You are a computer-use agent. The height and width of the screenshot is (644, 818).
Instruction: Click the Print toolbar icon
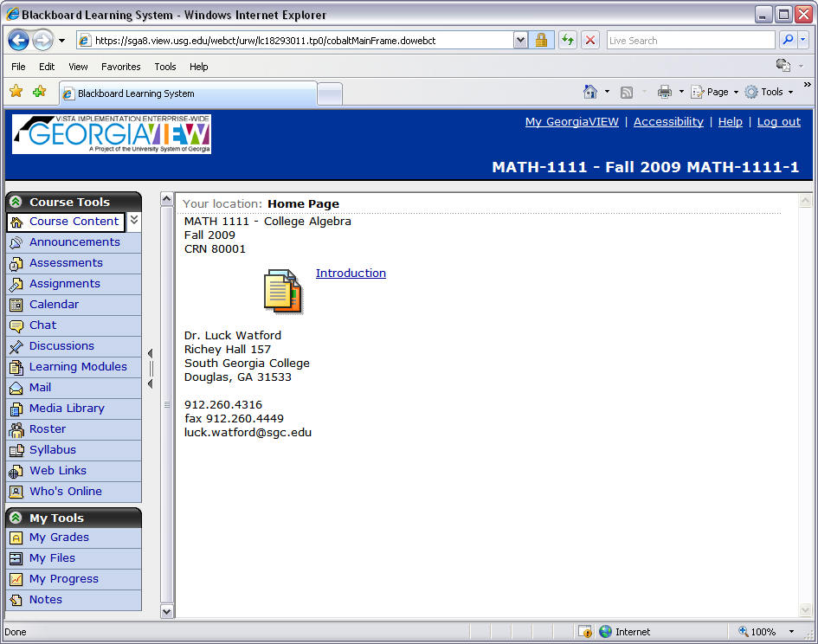665,92
